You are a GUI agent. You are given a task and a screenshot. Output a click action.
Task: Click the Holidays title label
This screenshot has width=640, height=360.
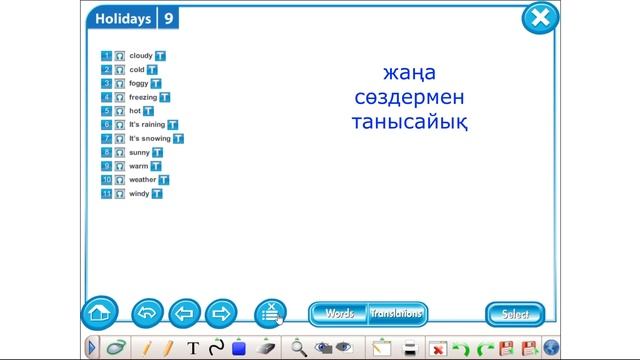click(x=123, y=19)
